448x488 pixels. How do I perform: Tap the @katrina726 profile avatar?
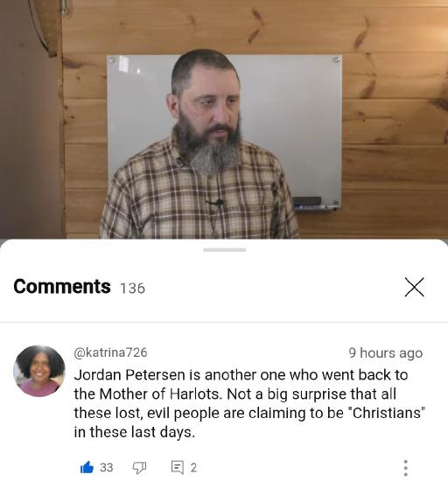coord(38,371)
